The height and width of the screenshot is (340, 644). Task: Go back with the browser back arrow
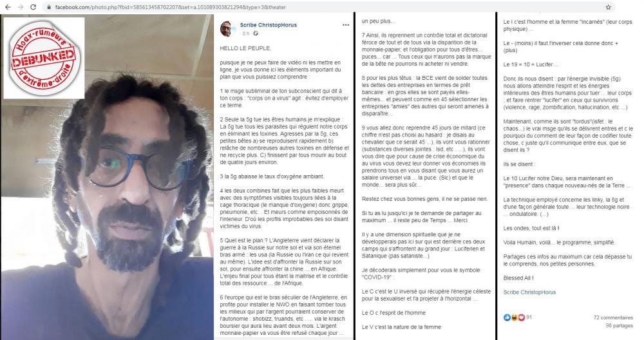[x=7, y=7]
